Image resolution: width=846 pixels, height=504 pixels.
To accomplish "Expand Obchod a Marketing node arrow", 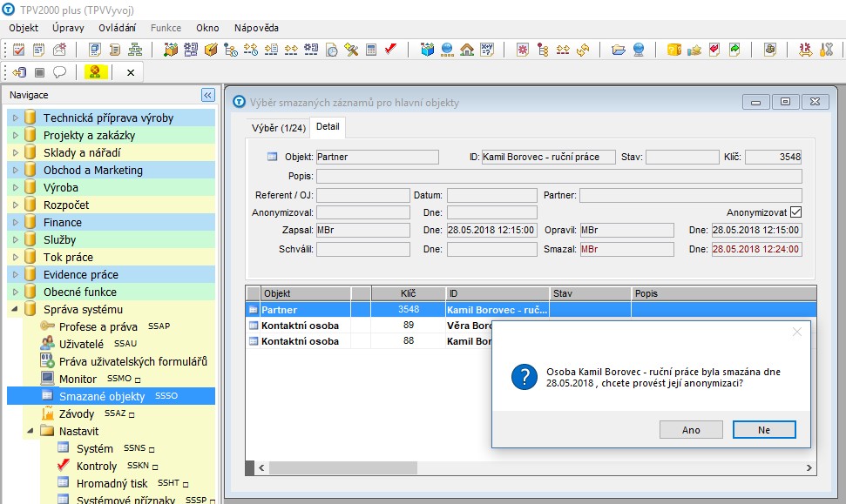I will (15, 170).
